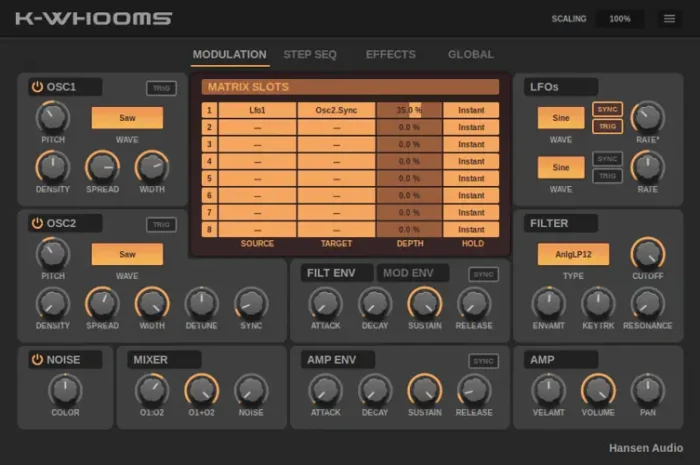700x465 pixels.
Task: Click matrix slot number 8 button
Action: [x=209, y=229]
